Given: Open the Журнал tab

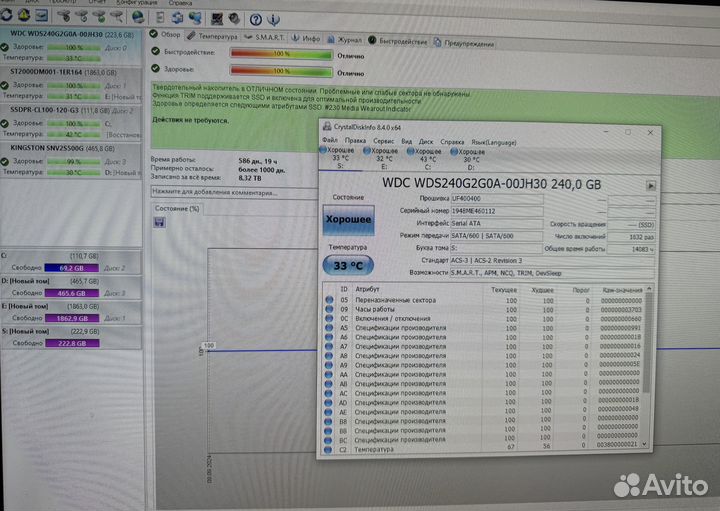Looking at the screenshot, I should (x=344, y=40).
